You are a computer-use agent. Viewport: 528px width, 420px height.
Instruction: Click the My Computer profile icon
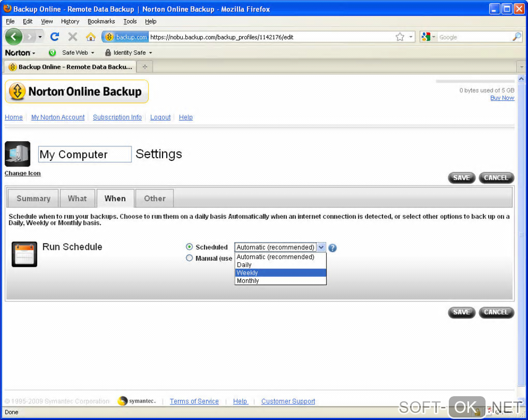[x=18, y=154]
